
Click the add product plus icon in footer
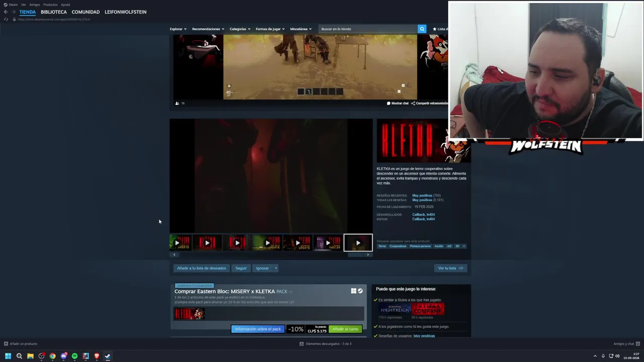[x=6, y=344]
